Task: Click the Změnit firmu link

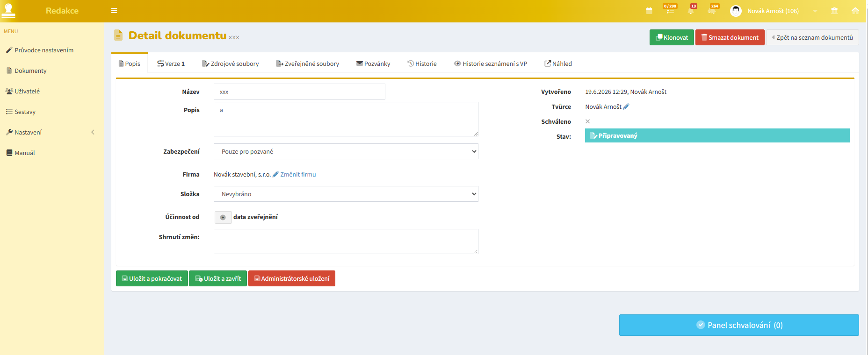Action: [x=298, y=174]
